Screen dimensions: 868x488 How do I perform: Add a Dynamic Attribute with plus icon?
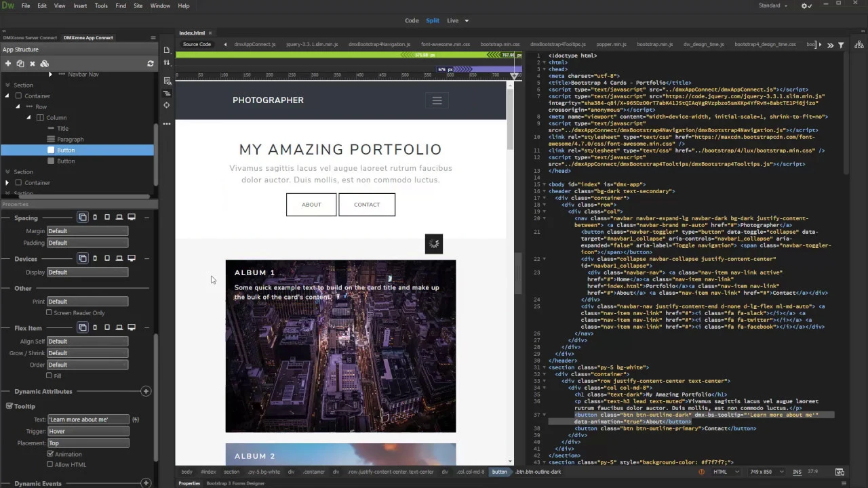(x=145, y=391)
